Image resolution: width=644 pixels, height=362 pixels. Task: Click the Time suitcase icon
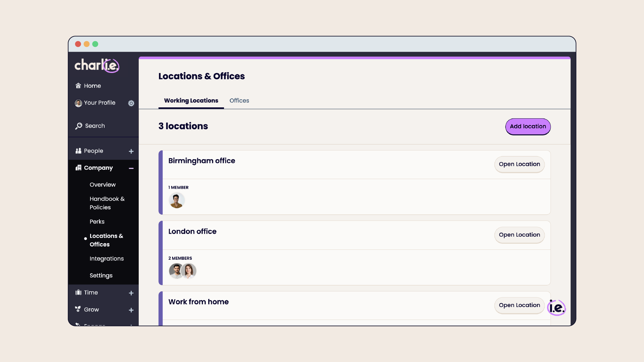pos(78,292)
